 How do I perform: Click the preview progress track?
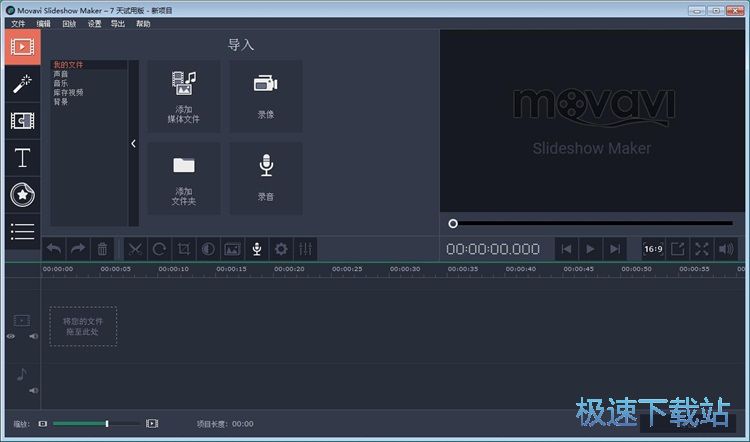[x=593, y=223]
